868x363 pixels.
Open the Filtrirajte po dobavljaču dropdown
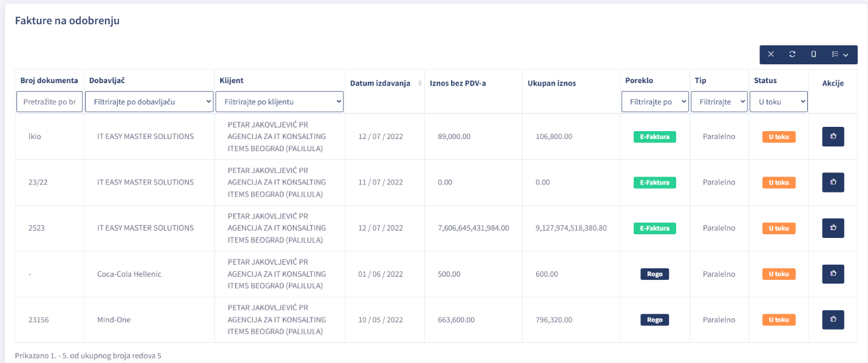coord(149,102)
